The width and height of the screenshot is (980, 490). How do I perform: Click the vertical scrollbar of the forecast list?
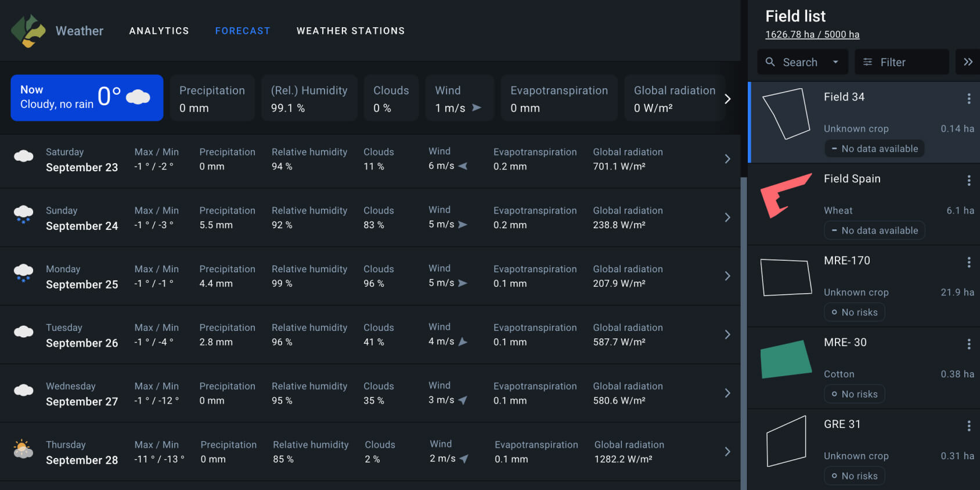pyautogui.click(x=744, y=331)
